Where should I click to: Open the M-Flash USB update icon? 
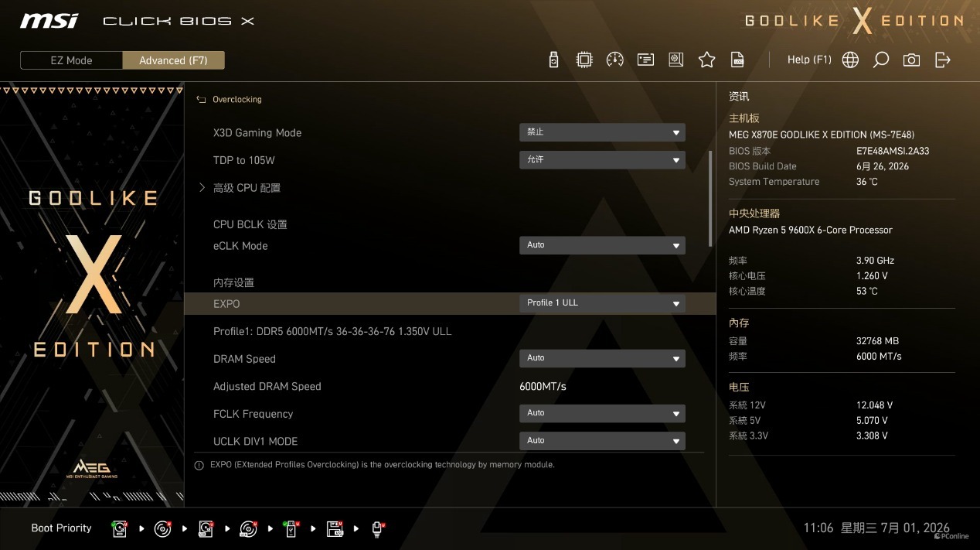tap(553, 60)
